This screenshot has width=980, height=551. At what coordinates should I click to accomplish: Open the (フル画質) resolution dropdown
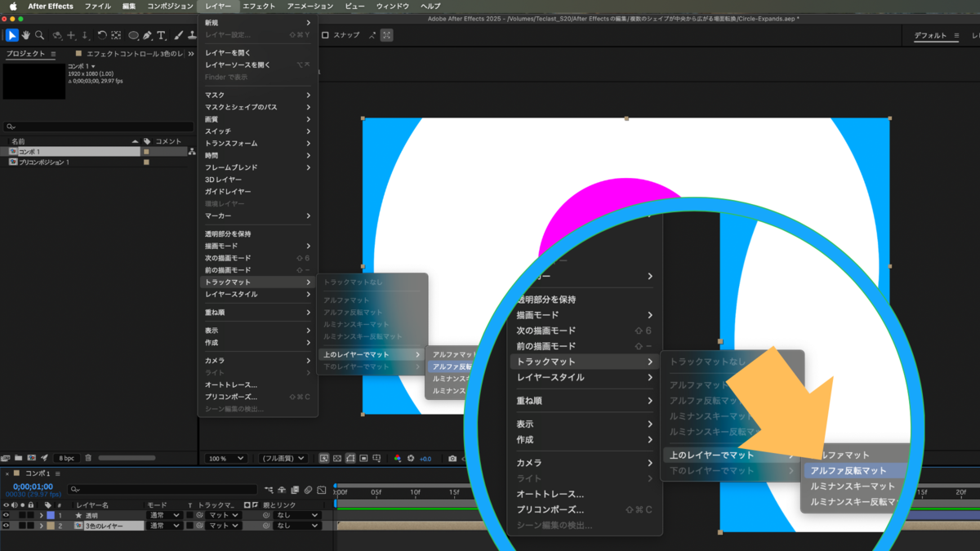click(283, 459)
